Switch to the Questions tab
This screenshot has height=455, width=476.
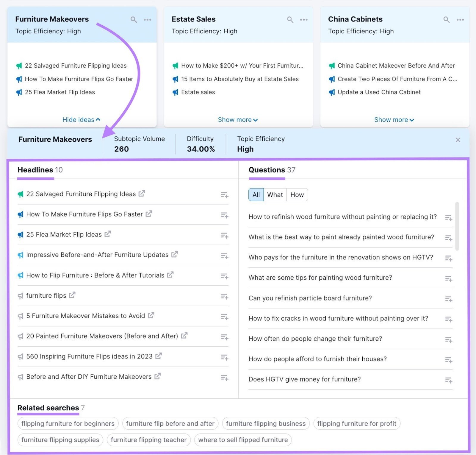coord(267,170)
